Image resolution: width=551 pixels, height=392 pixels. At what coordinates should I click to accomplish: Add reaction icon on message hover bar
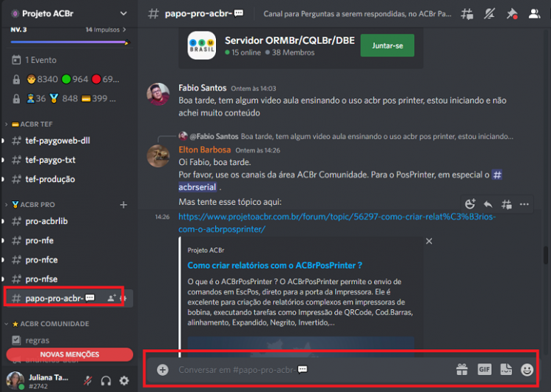point(470,204)
